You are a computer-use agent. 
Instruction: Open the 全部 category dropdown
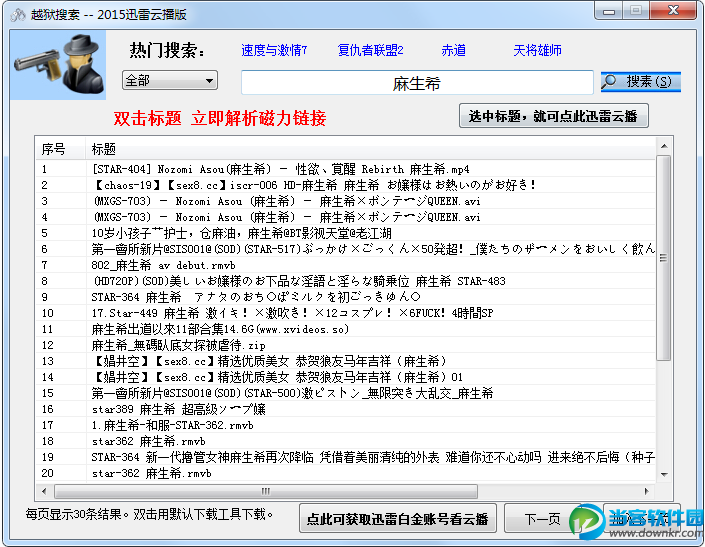(170, 80)
